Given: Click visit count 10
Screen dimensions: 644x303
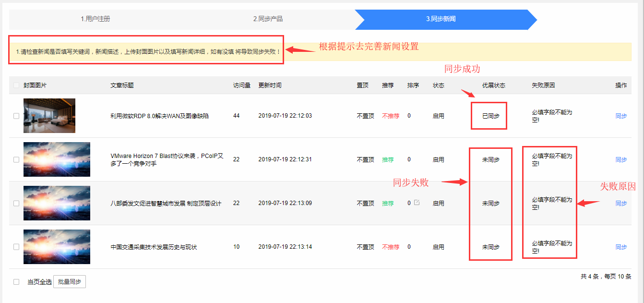Looking at the screenshot, I should [237, 247].
